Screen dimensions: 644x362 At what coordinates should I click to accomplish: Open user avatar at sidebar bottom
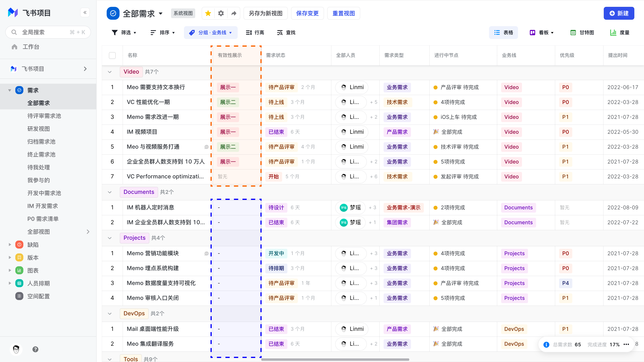pos(16,349)
